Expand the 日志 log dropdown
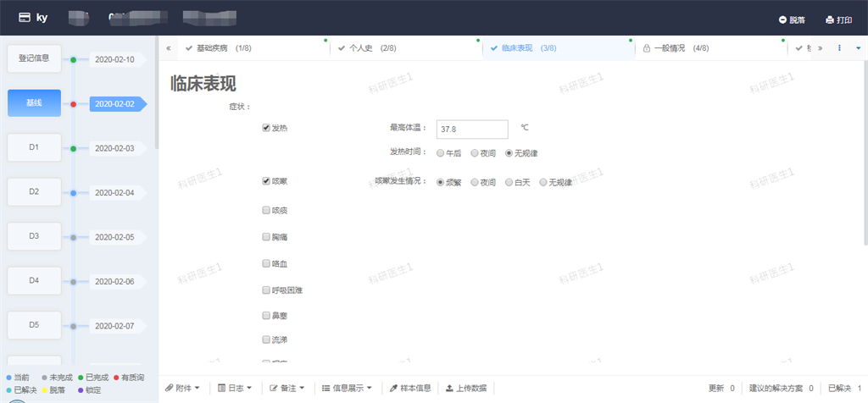This screenshot has width=868, height=403. tap(235, 388)
